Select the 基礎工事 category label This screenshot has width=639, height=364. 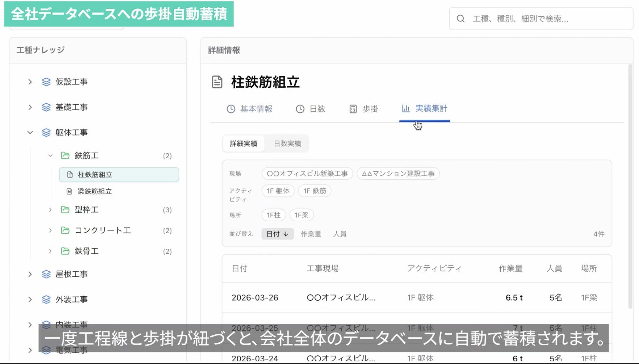[72, 107]
